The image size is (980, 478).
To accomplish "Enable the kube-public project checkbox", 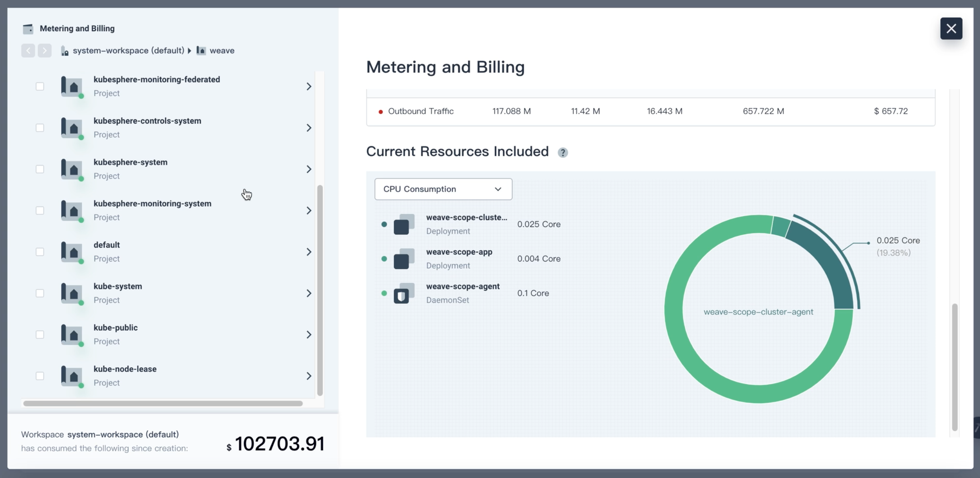I will (x=40, y=334).
